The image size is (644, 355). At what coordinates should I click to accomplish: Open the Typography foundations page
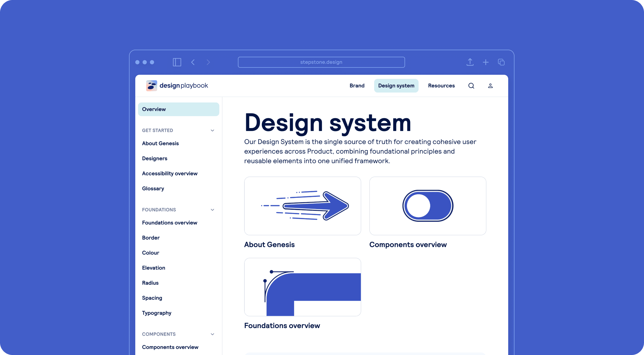click(157, 313)
